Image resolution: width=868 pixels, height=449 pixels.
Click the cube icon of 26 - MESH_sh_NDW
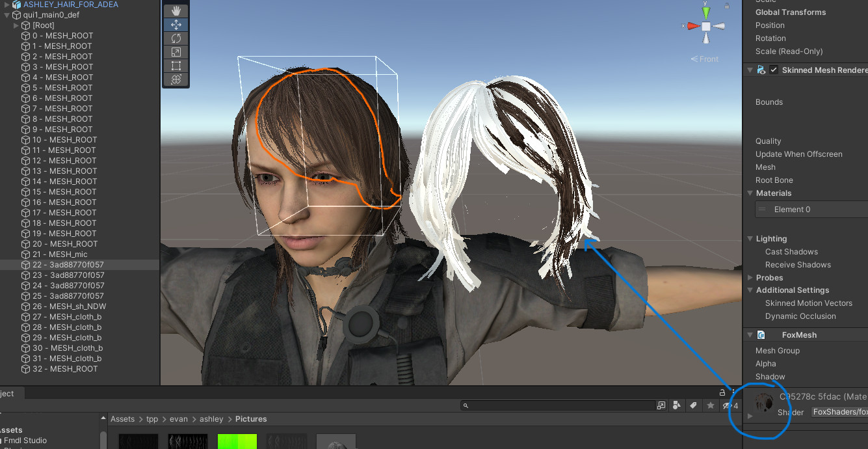click(25, 306)
